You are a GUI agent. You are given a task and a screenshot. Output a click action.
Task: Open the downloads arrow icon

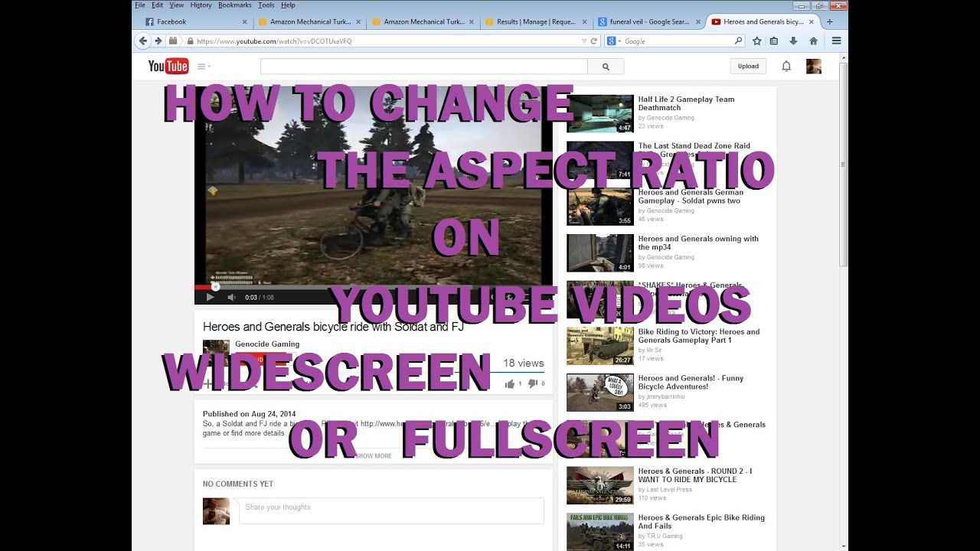[793, 41]
